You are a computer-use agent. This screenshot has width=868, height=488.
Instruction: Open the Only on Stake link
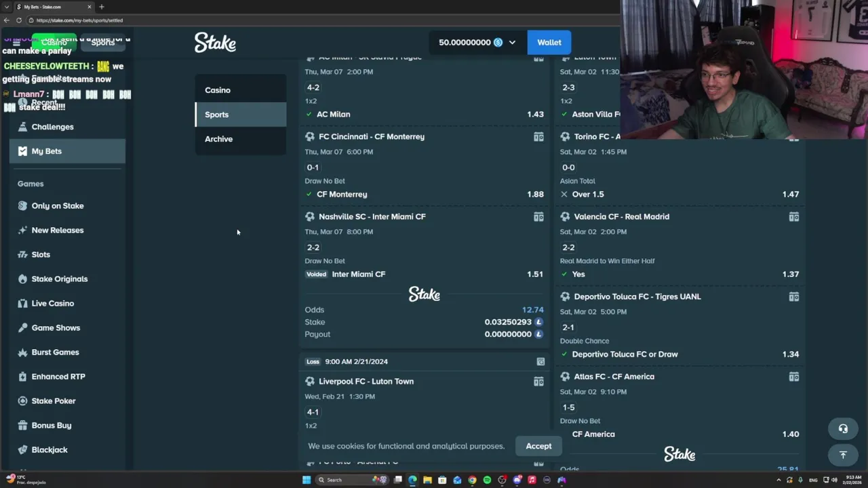[58, 206]
